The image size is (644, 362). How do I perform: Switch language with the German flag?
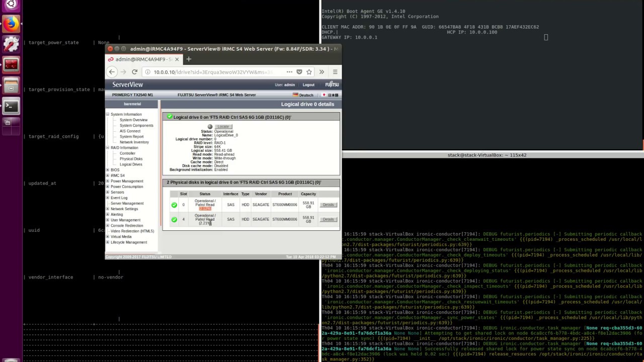[x=295, y=95]
